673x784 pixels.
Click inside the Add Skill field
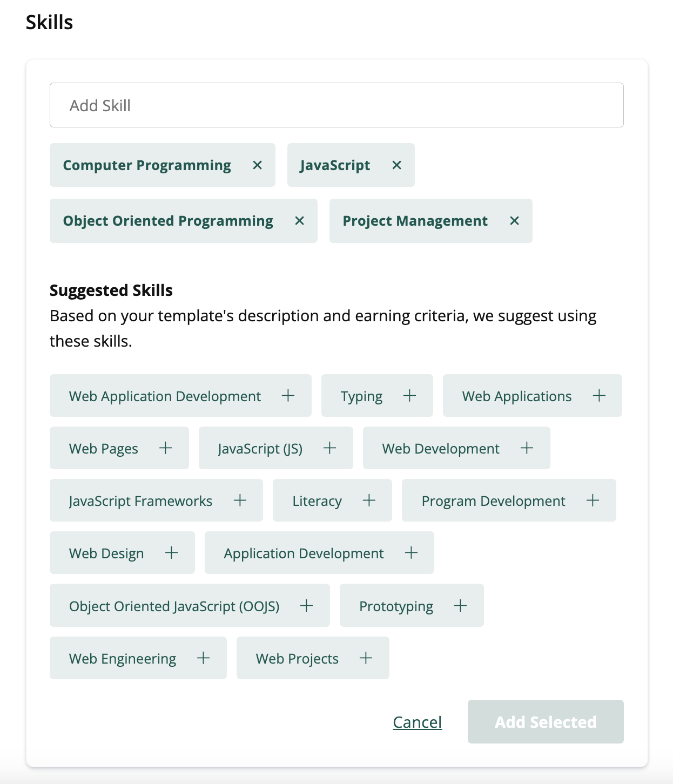tap(336, 105)
